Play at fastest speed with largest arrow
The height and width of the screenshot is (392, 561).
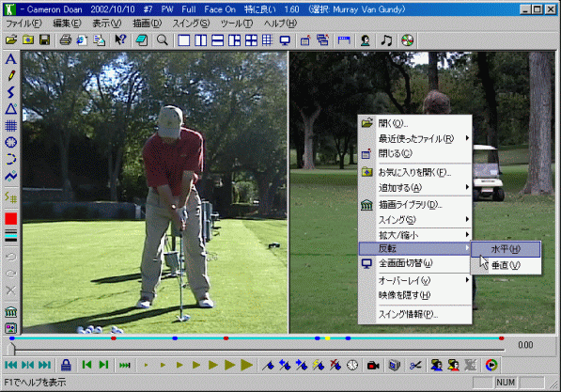246,365
